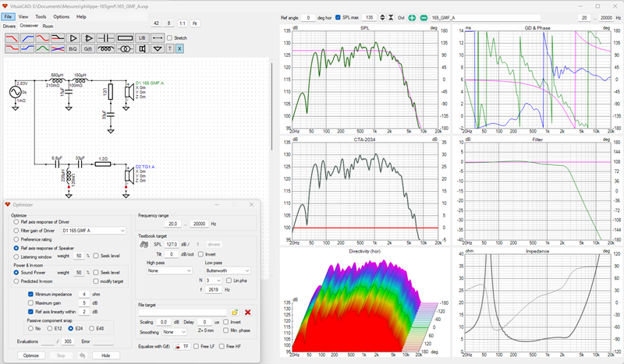Open the D1 165 GMF A driver dropdown
The width and height of the screenshot is (624, 364).
tap(94, 231)
